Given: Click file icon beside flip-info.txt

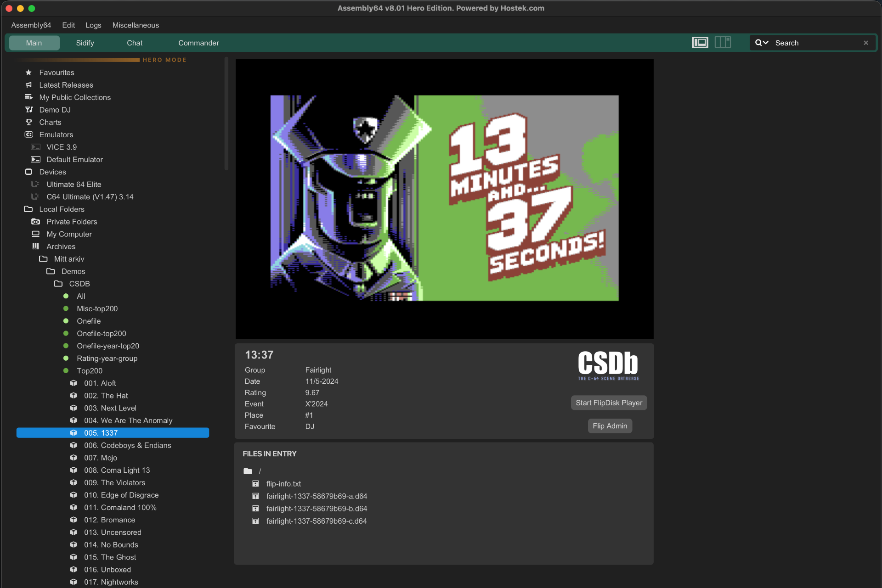Looking at the screenshot, I should 255,484.
